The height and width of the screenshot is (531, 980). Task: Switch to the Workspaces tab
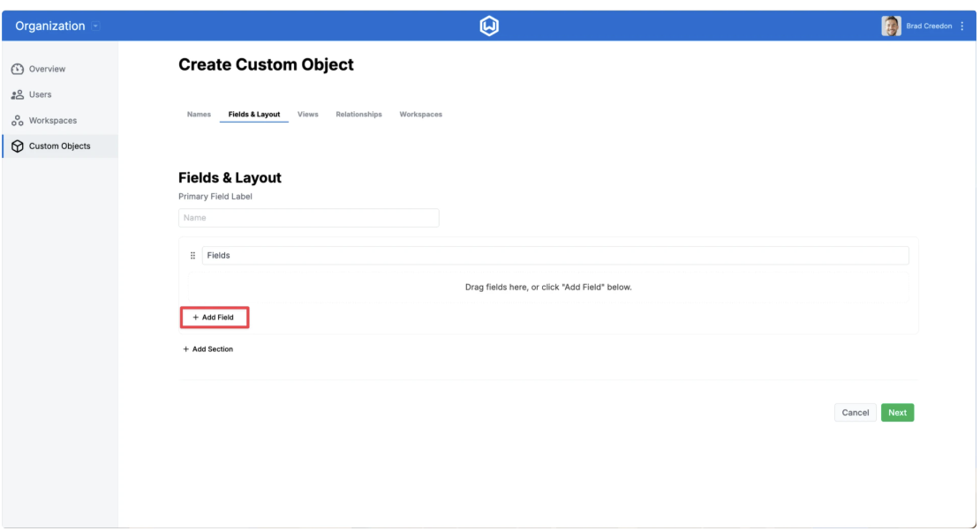point(420,115)
